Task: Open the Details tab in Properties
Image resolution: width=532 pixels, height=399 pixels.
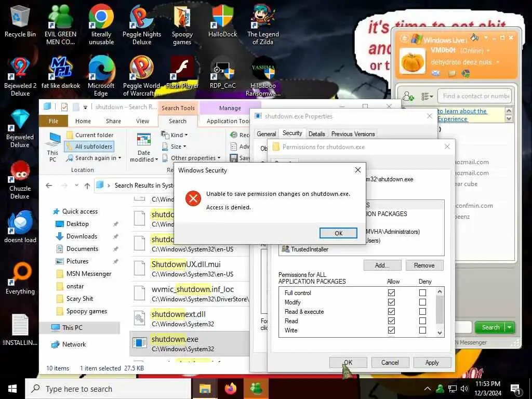Action: coord(316,134)
